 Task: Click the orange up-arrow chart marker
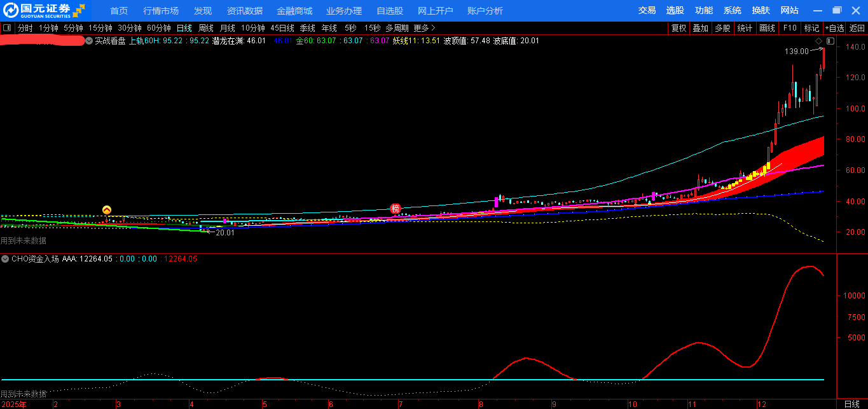107,210
